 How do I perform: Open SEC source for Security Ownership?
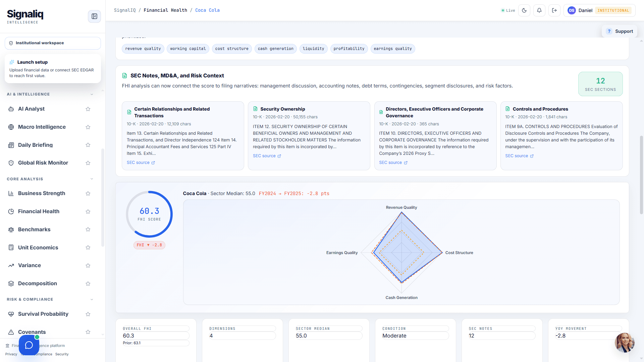[x=267, y=156]
